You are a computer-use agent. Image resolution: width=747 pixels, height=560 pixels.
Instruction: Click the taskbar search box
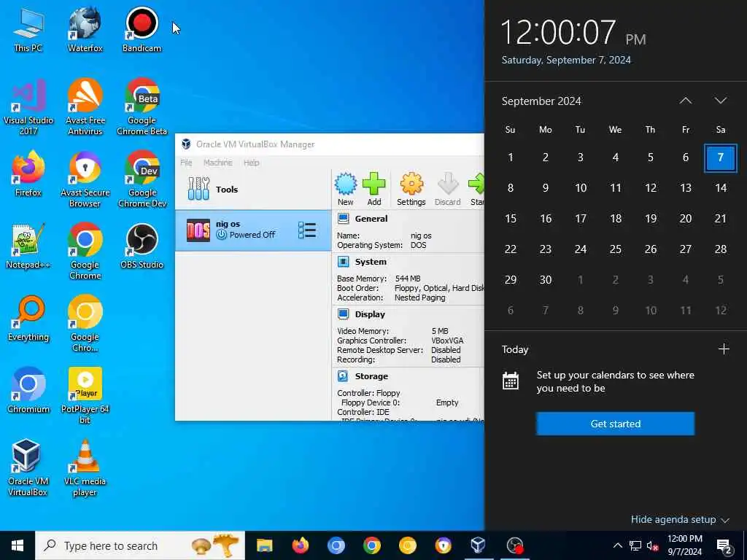point(140,545)
